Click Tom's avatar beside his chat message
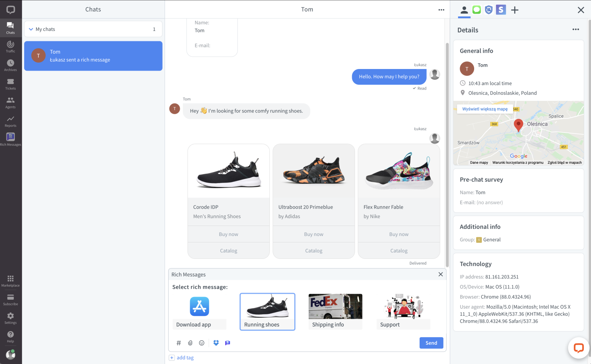 [175, 109]
